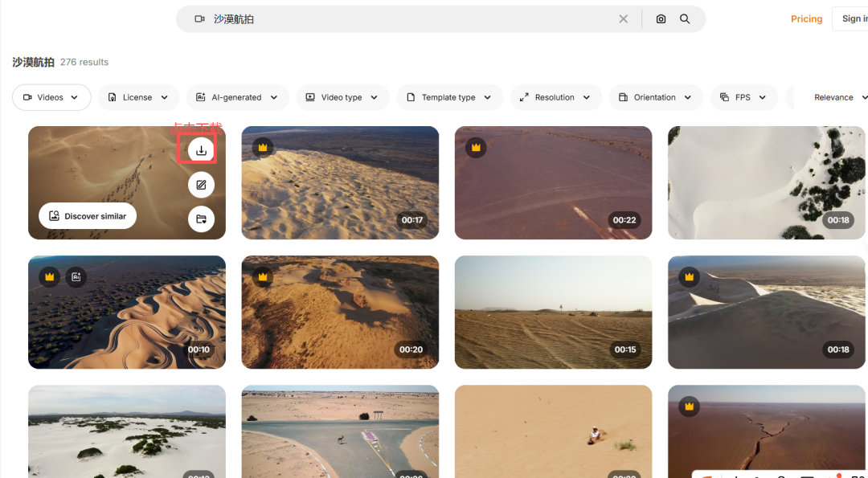Open the 00:15 flat desert road video
Viewport: 868px width, 478px height.
coord(553,312)
